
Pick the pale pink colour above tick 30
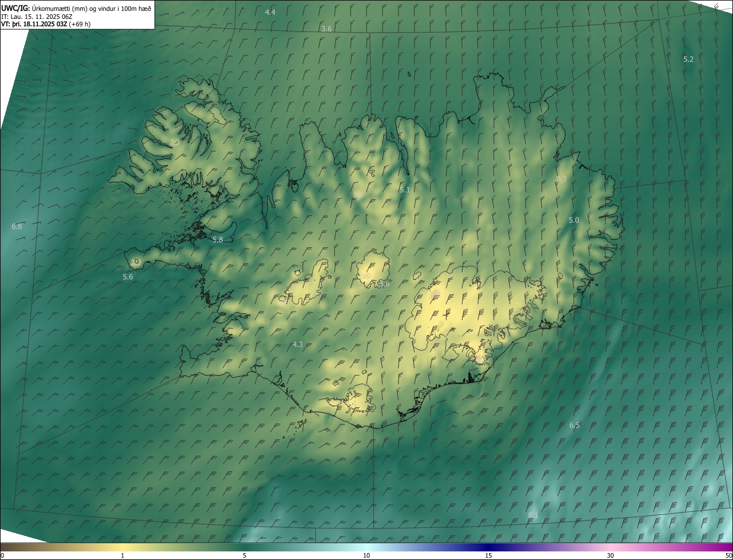(610, 547)
